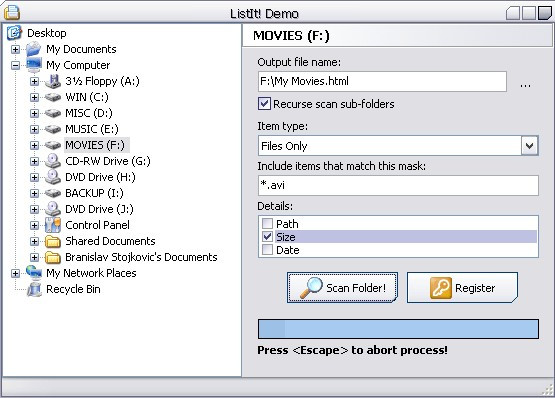Tick the Date detail checkbox
Screen dimensions: 555x398
[x=267, y=250]
